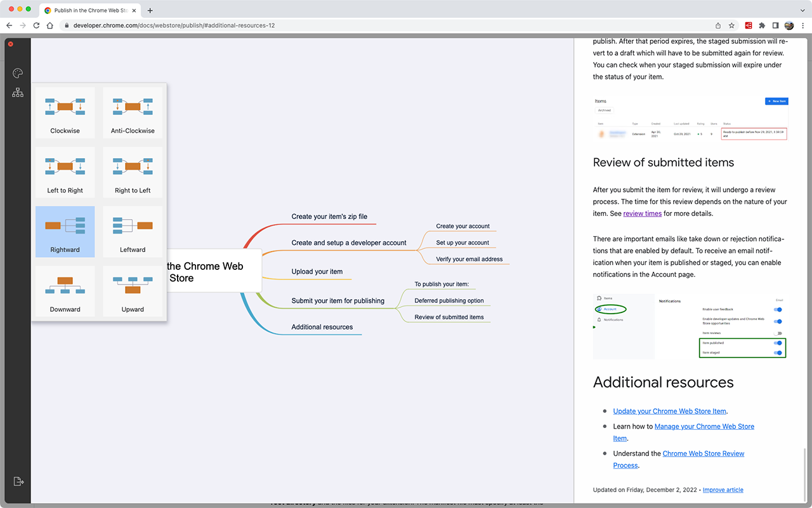Viewport: 812px width, 508px height.
Task: Select the Clockwise layout
Action: (x=65, y=112)
